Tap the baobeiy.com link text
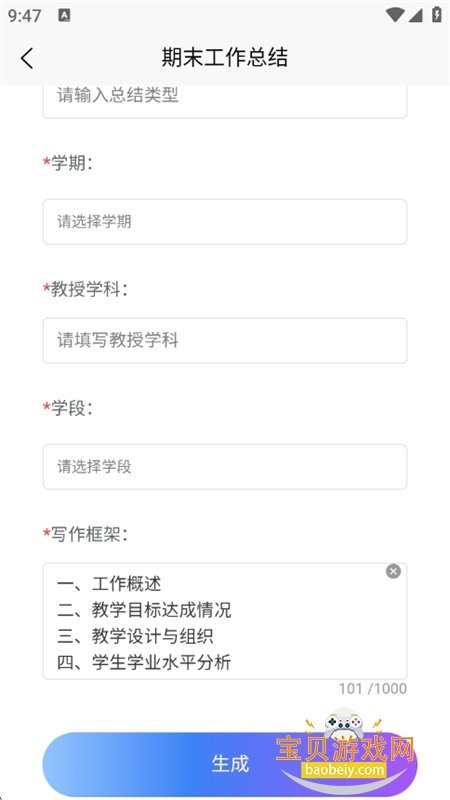This screenshot has width=450, height=800. pos(344,770)
